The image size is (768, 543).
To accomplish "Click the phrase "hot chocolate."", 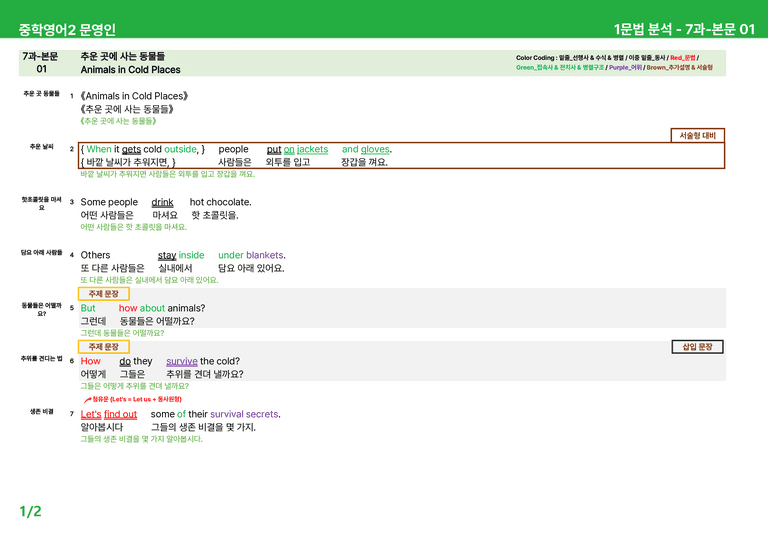I will (x=220, y=202).
